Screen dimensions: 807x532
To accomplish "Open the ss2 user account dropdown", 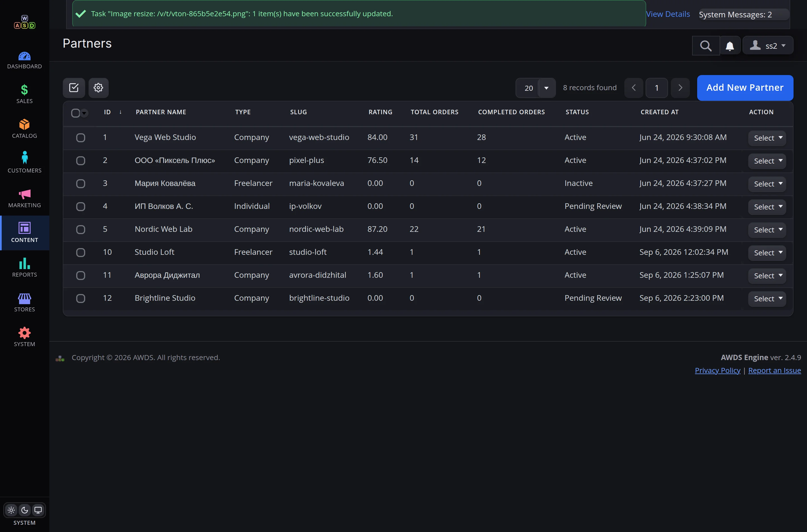I will [768, 45].
